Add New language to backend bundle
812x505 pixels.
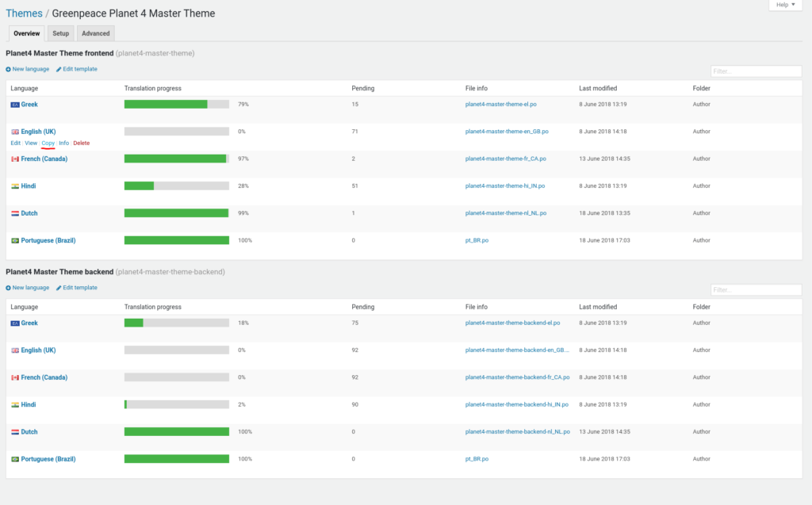pos(31,288)
